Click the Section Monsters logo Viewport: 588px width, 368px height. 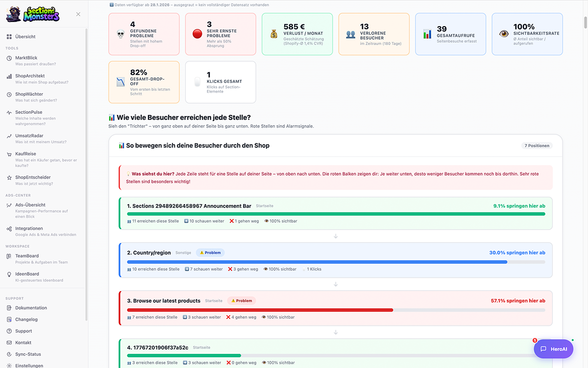coord(33,14)
